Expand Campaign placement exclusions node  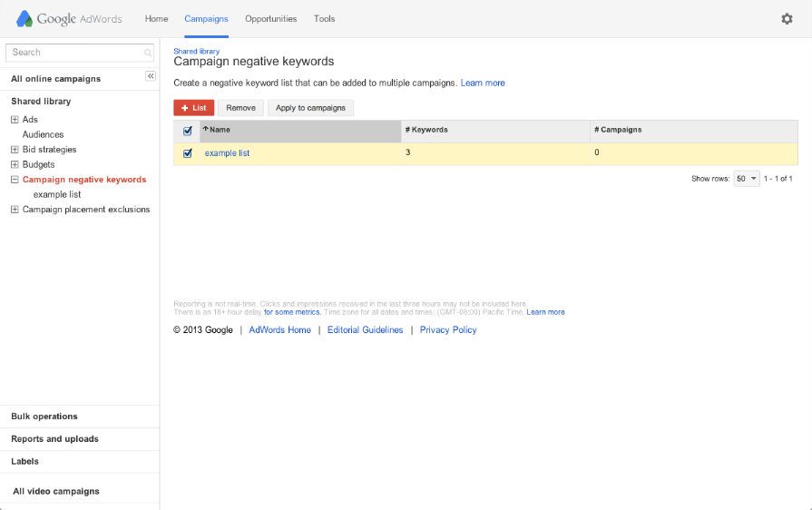pos(15,210)
